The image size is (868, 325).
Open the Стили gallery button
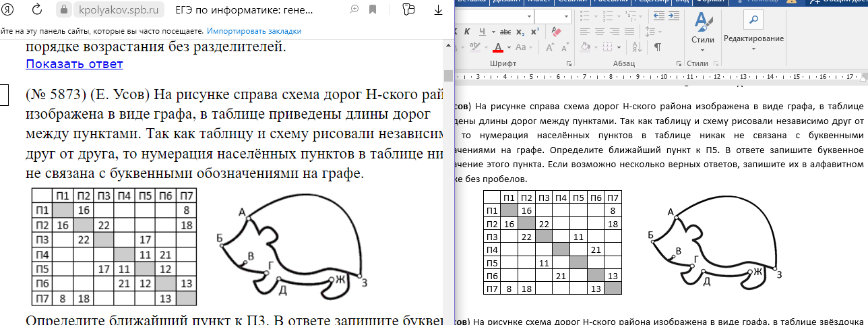coord(703,31)
